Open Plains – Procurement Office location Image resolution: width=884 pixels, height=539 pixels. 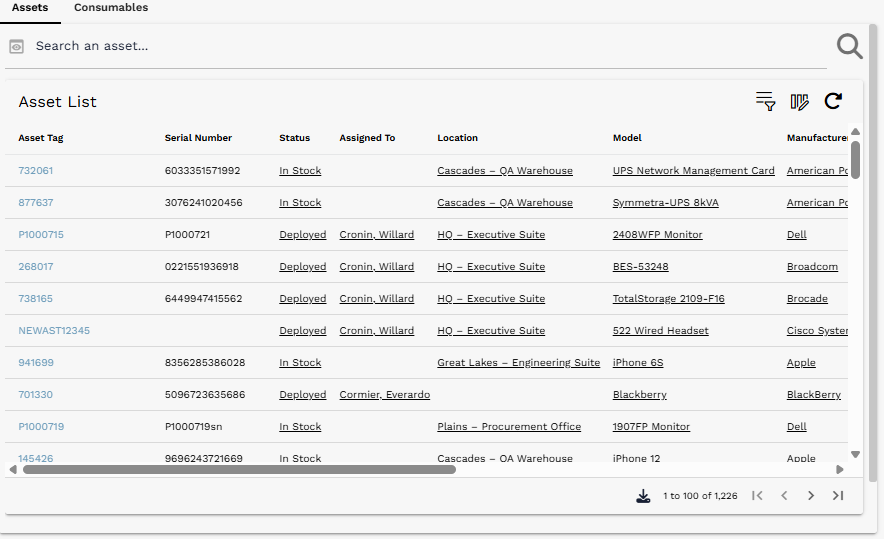(x=509, y=427)
